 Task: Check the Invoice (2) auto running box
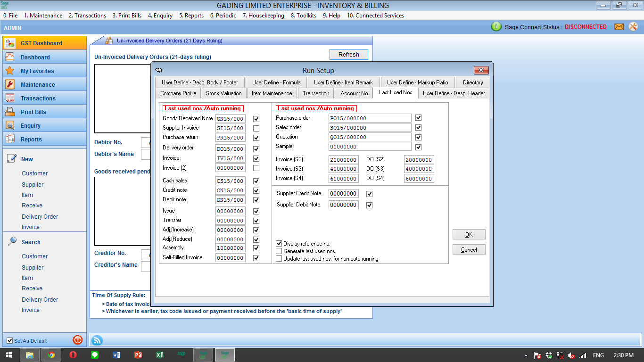click(x=256, y=168)
